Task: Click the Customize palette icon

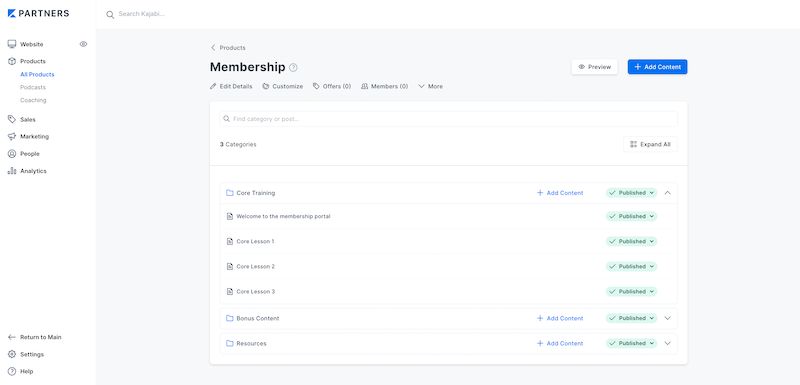Action: (266, 86)
